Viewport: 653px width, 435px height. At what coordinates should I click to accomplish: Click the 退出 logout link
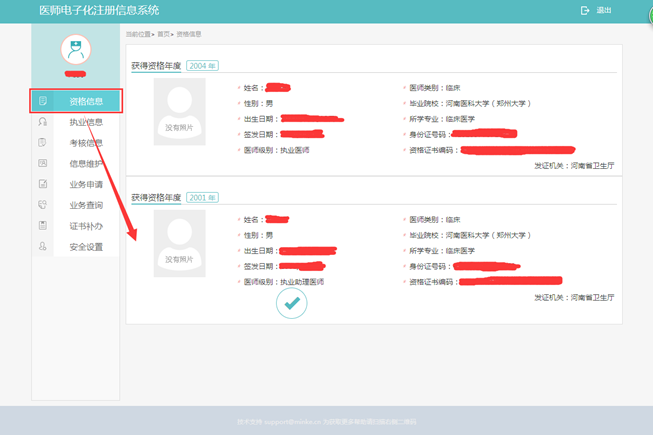coord(604,10)
